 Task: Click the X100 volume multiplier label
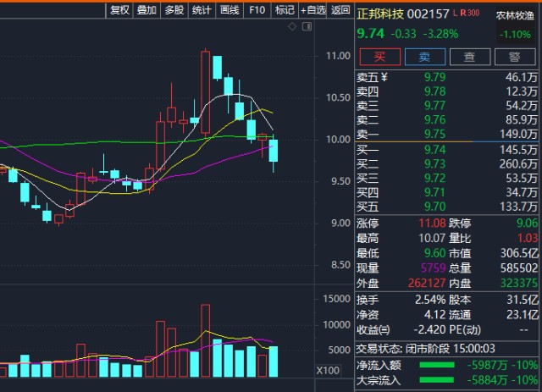click(328, 371)
